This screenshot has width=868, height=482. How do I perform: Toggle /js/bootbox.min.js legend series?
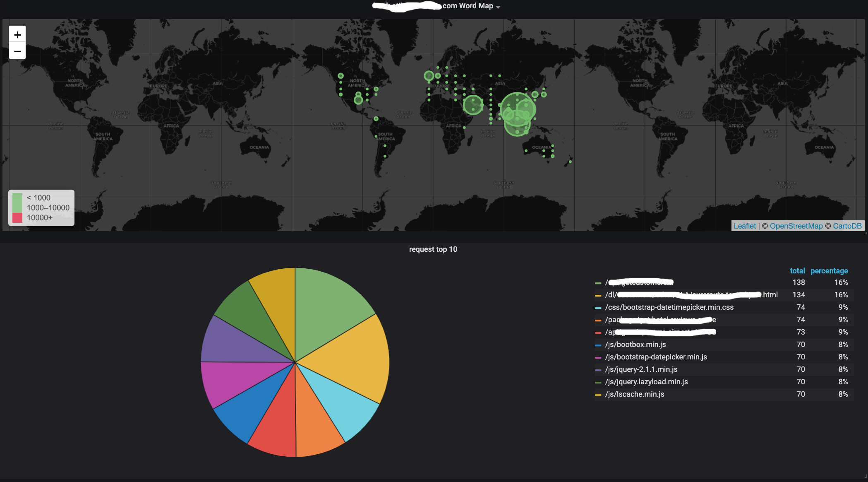pyautogui.click(x=635, y=345)
